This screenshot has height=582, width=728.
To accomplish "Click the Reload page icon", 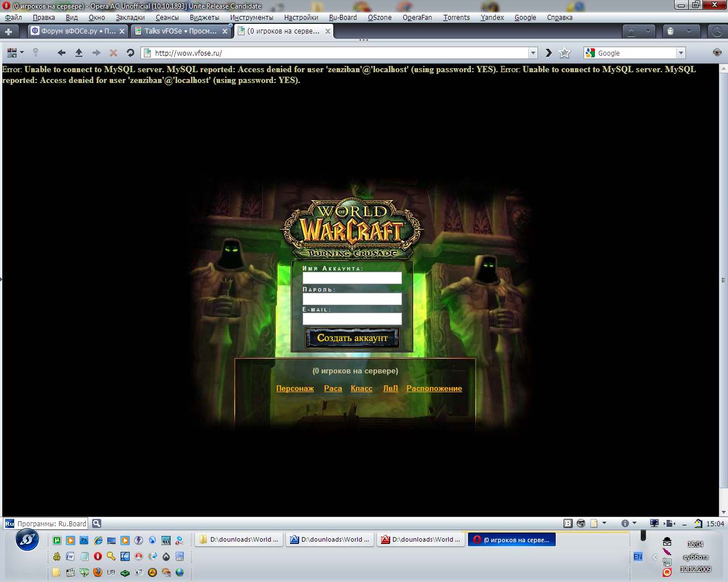I will (130, 53).
